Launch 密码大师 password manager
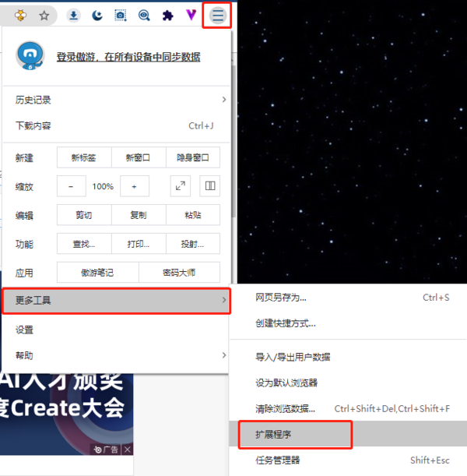Screen dimensions: 467x476 [179, 273]
